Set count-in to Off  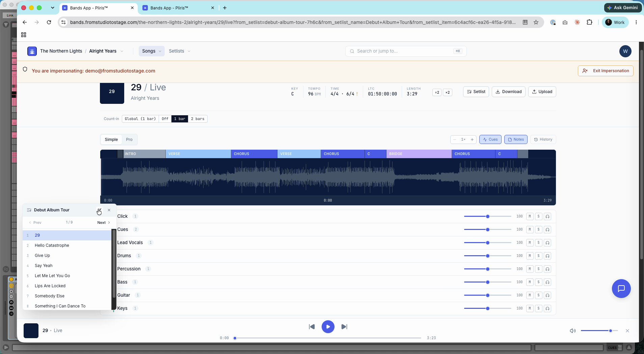coord(165,119)
